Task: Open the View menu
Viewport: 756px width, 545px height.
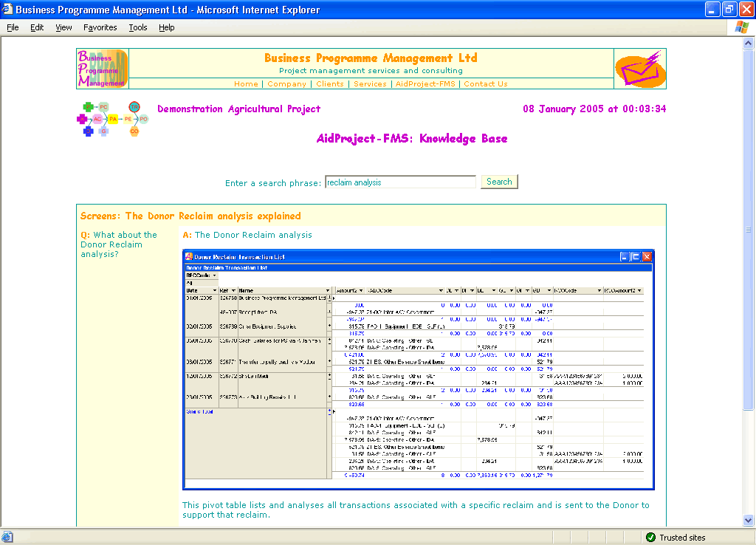Action: [x=63, y=27]
